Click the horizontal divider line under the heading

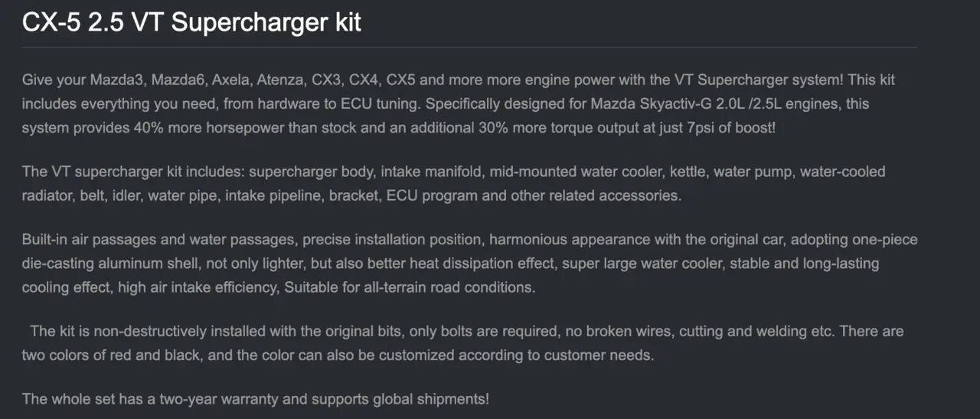pos(469,47)
